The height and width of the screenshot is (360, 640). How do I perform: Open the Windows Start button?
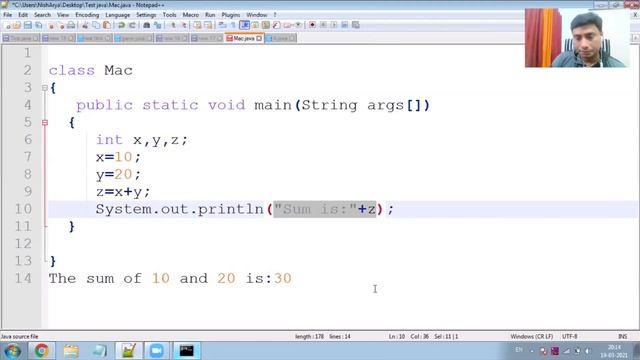13,351
